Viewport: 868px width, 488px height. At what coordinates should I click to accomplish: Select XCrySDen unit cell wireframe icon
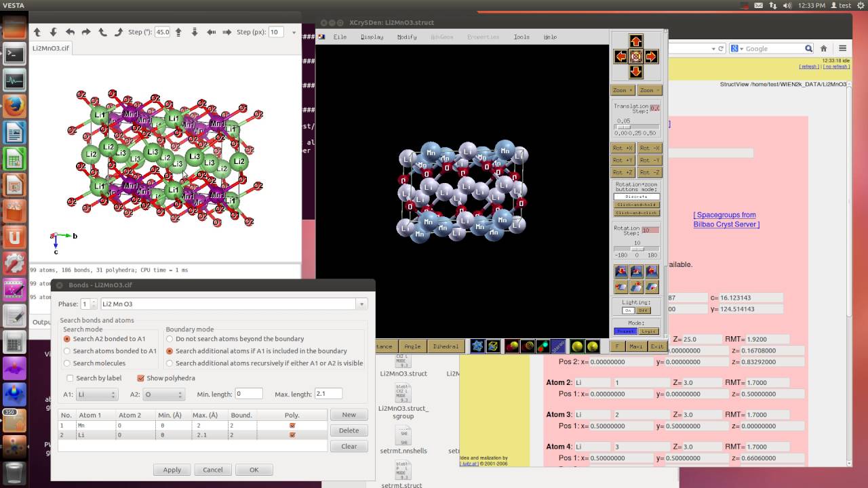point(493,346)
